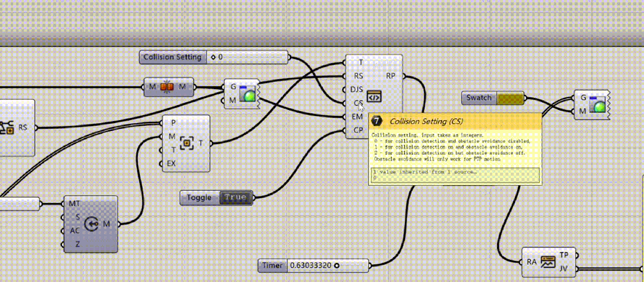The width and height of the screenshot is (644, 282).
Task: Click the Timer label of the slider
Action: [272, 266]
